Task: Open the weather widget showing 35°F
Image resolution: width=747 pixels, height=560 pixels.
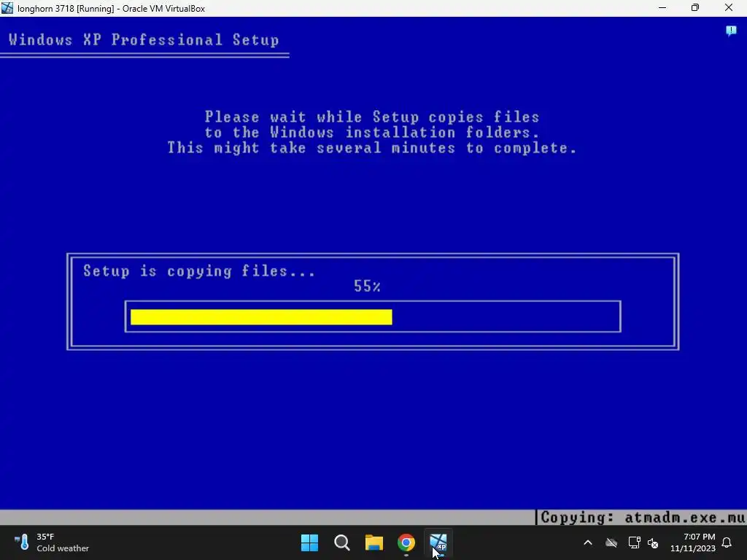Action: click(x=52, y=542)
